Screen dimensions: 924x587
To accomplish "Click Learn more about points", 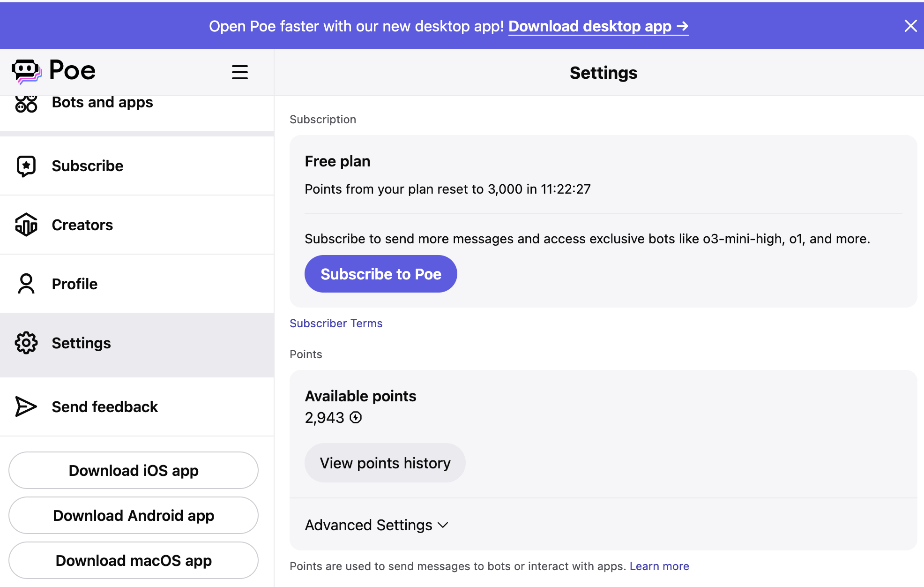I will [x=659, y=566].
